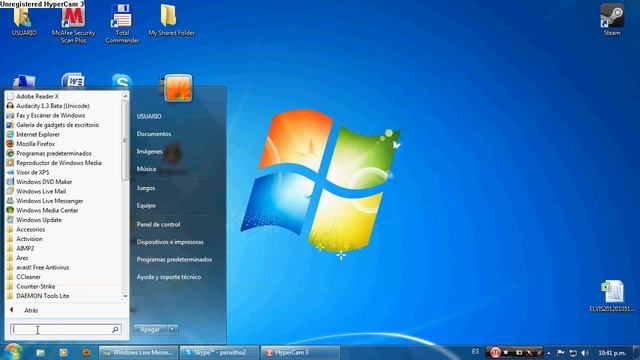Image resolution: width=640 pixels, height=360 pixels.
Task: Expand the Ares folder
Action: pos(22,258)
